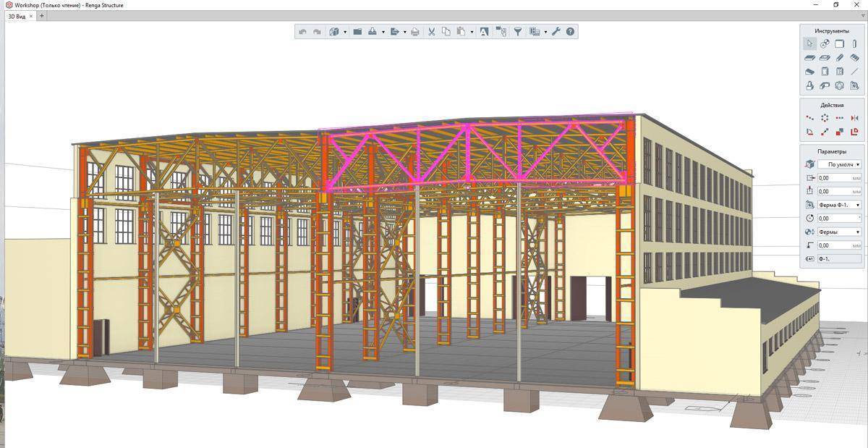Open help via question mark icon
Screen dimensions: 868x448
571,32
